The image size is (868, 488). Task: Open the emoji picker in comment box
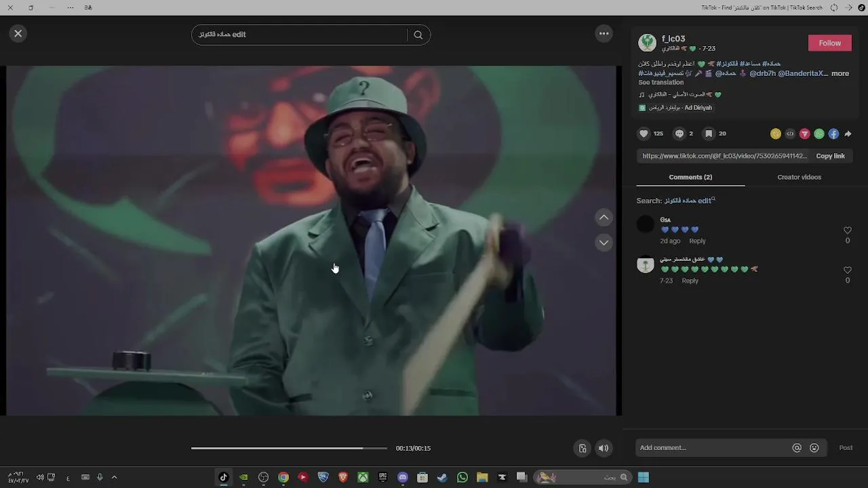pos(814,448)
